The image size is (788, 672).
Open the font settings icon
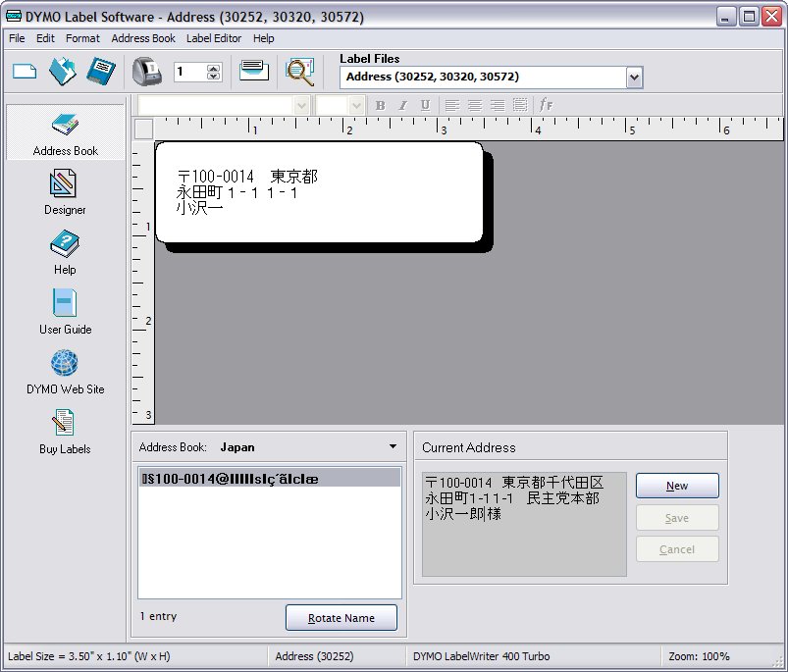point(546,105)
